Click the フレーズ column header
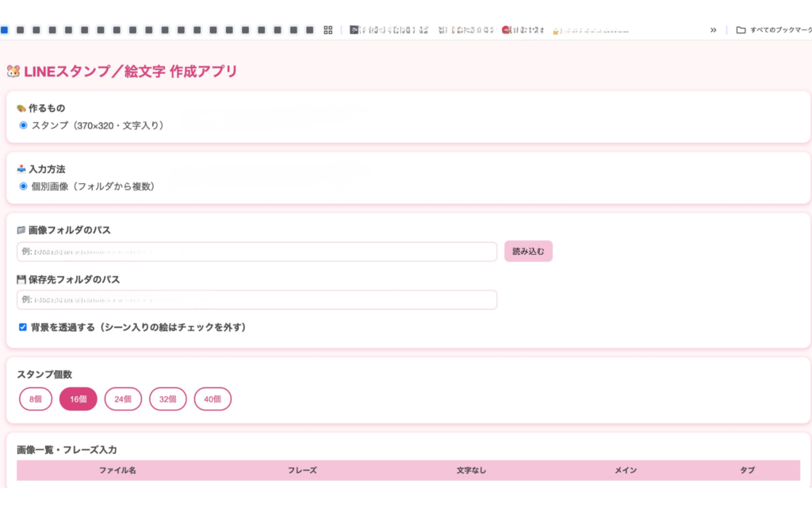Image resolution: width=812 pixels, height=508 pixels. pyautogui.click(x=302, y=470)
